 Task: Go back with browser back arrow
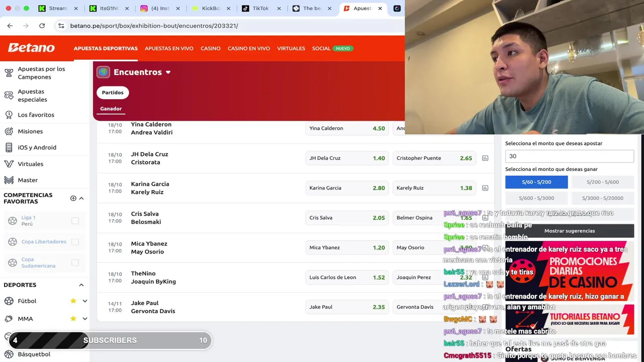tap(10, 26)
